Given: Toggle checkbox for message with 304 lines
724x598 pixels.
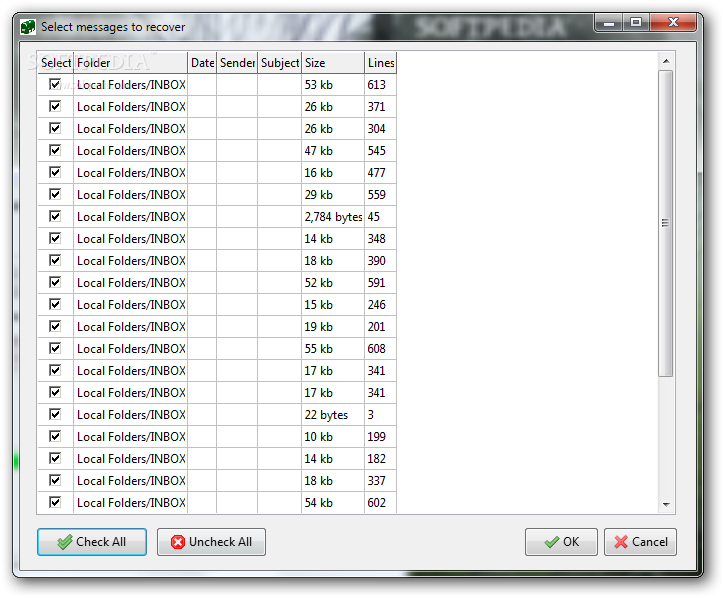Looking at the screenshot, I should 55,128.
